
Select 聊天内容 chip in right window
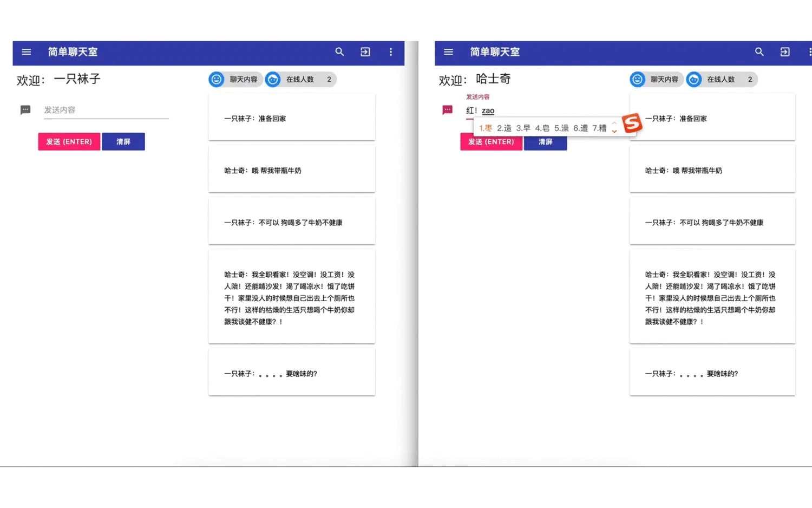[657, 80]
